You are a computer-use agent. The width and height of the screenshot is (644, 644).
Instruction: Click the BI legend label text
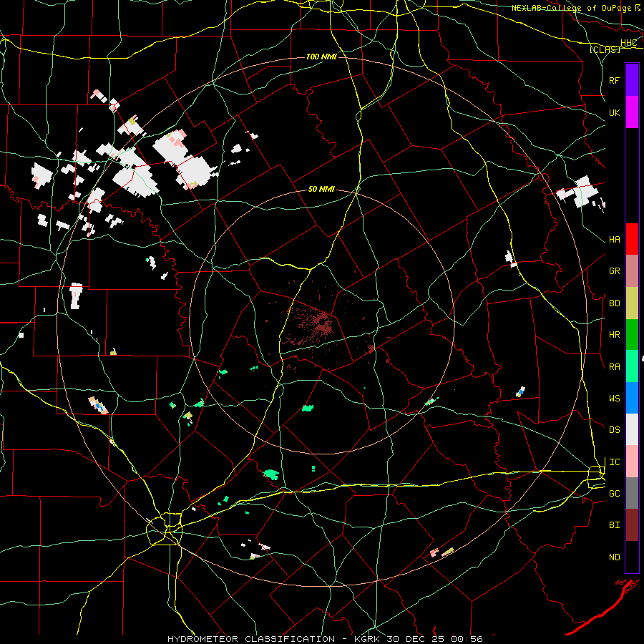614,525
